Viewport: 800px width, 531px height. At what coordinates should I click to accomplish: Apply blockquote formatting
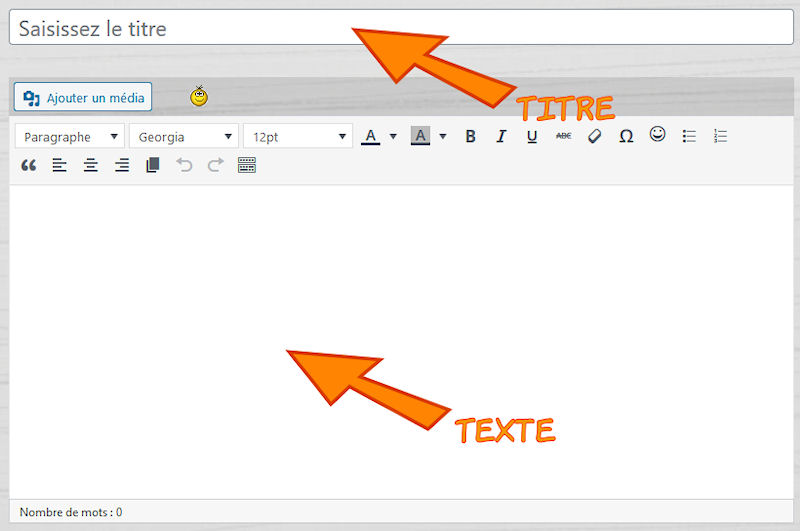click(29, 165)
